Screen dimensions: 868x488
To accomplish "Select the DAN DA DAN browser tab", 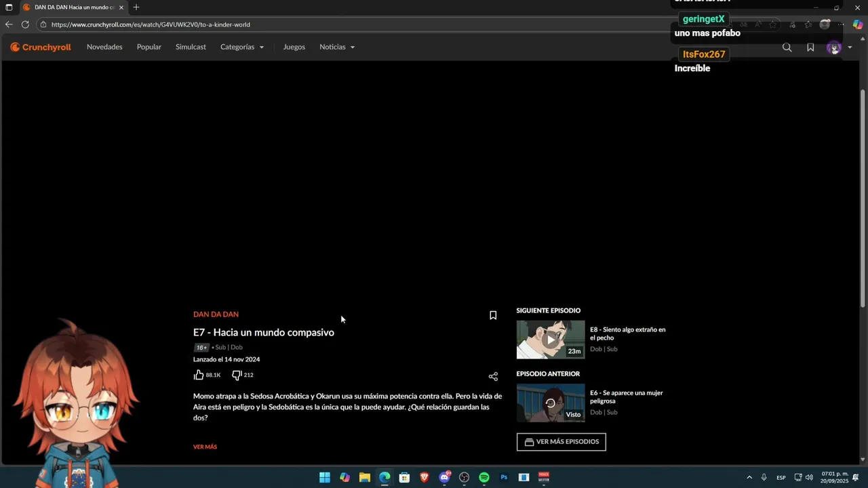I will click(x=73, y=7).
